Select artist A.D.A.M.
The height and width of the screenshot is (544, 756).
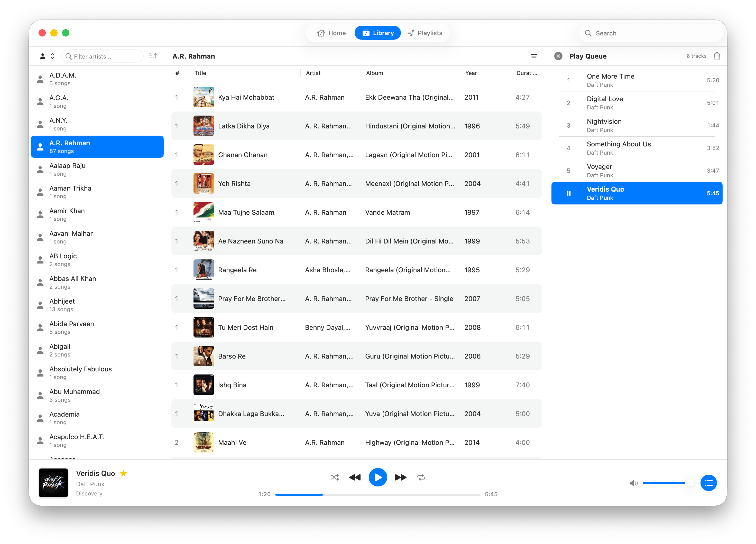[x=97, y=79]
